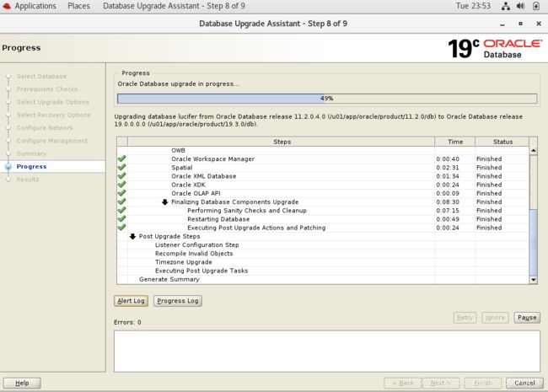548x392 pixels.
Task: Select the Summary step in the sidebar
Action: [x=31, y=153]
